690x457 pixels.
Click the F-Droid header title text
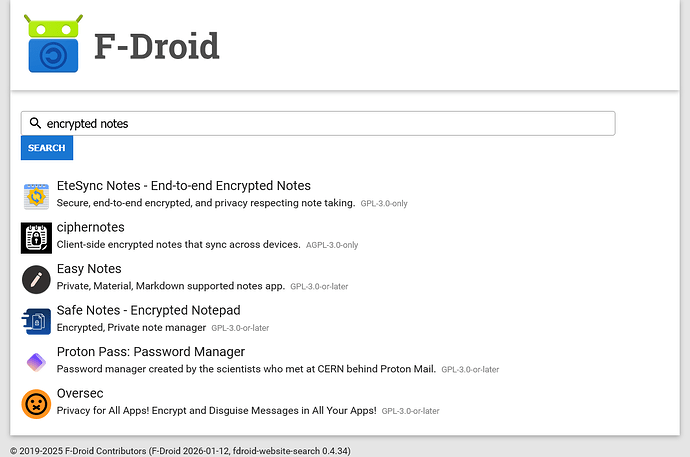(156, 46)
